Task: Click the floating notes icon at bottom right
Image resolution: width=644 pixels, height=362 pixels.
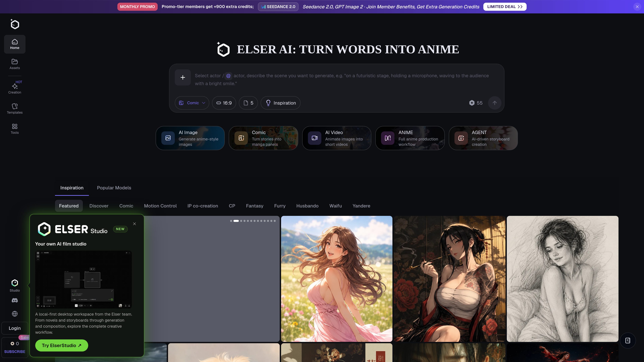Action: click(628, 341)
